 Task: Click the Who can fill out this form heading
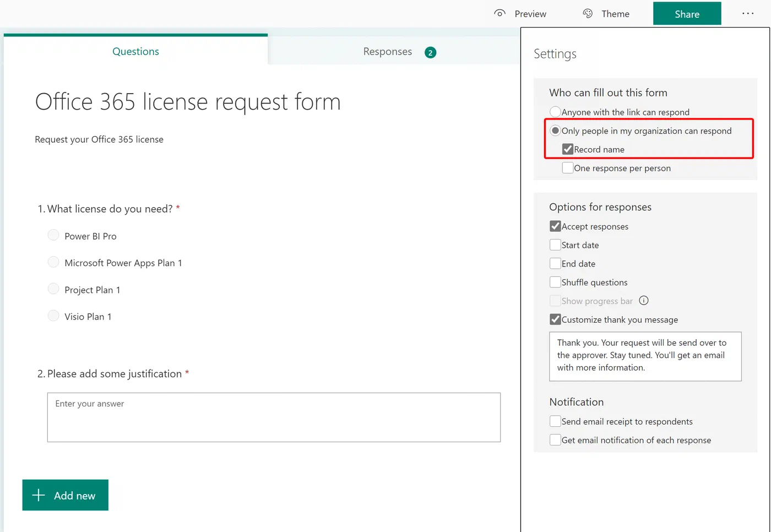coord(608,93)
